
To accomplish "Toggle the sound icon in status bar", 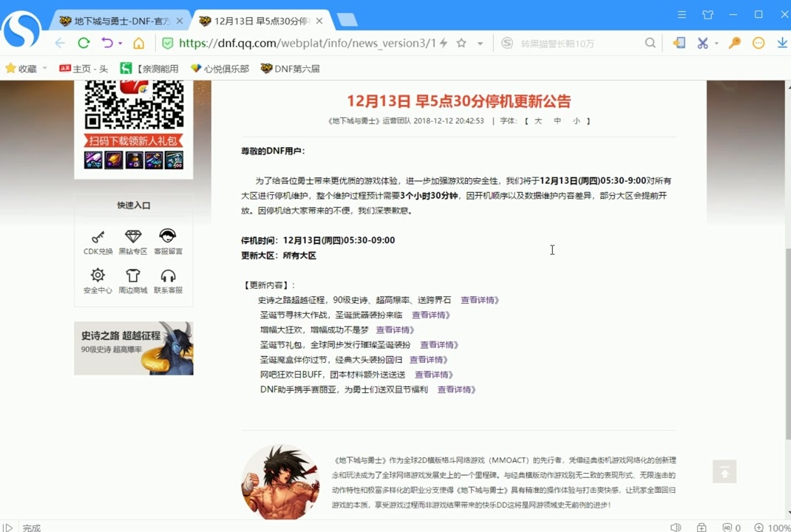I will tap(675, 528).
